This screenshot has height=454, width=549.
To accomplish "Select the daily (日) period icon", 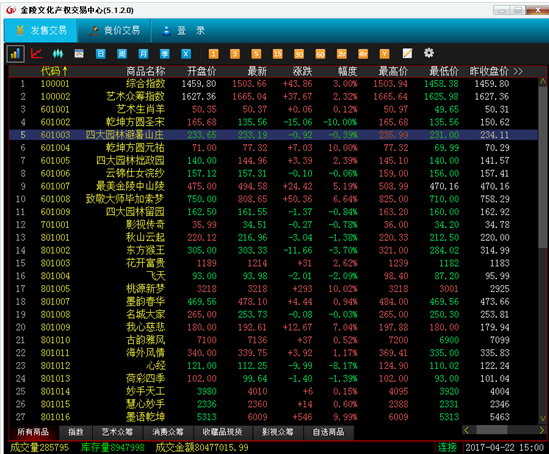I will [x=100, y=54].
